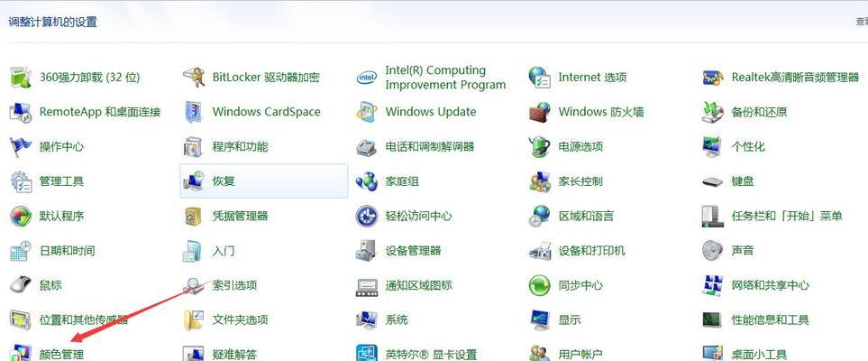Click the 系统 text link
Image resolution: width=868 pixels, height=361 pixels.
[x=397, y=320]
